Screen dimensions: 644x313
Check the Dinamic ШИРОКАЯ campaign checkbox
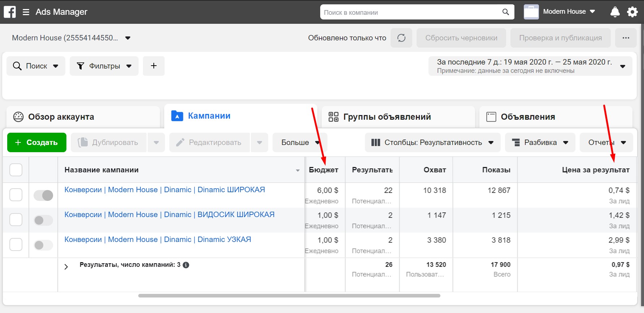click(16, 195)
